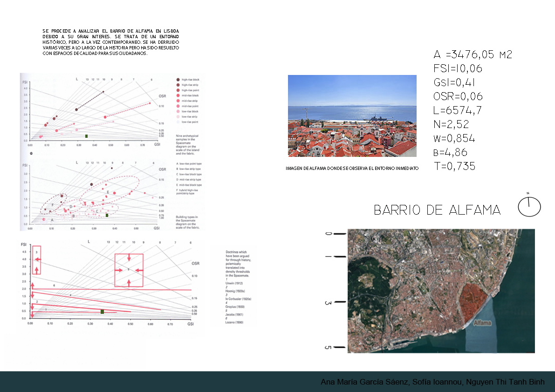This screenshot has height=392, width=555.
Task: Click the large red square box with inward arrows
Action: [129, 270]
